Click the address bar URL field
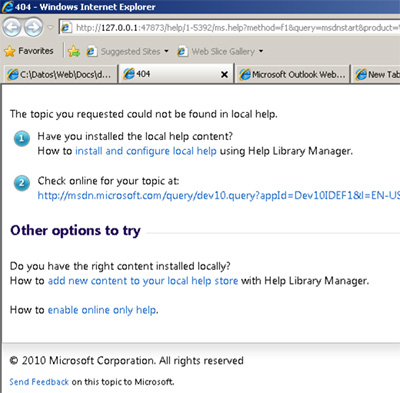The height and width of the screenshot is (393, 400). (230, 27)
